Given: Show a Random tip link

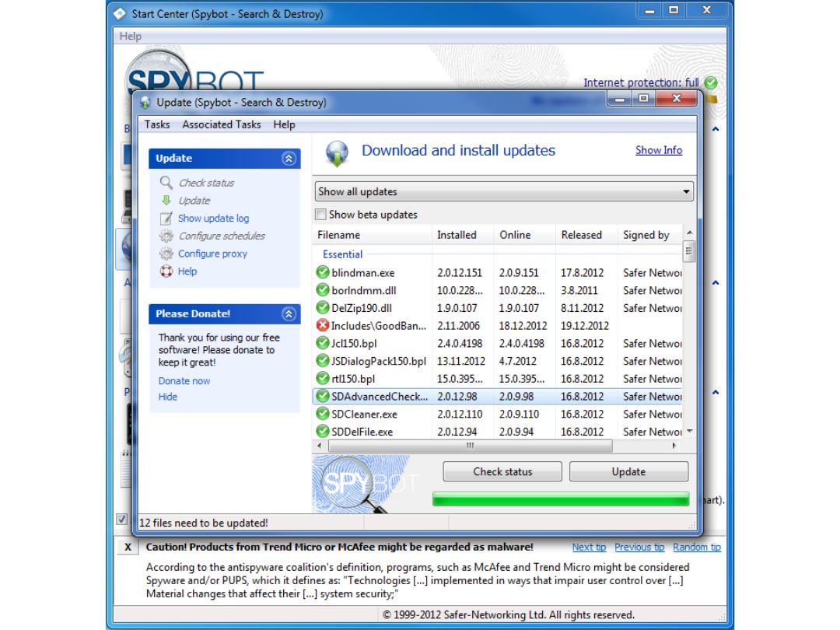Looking at the screenshot, I should pyautogui.click(x=696, y=547).
